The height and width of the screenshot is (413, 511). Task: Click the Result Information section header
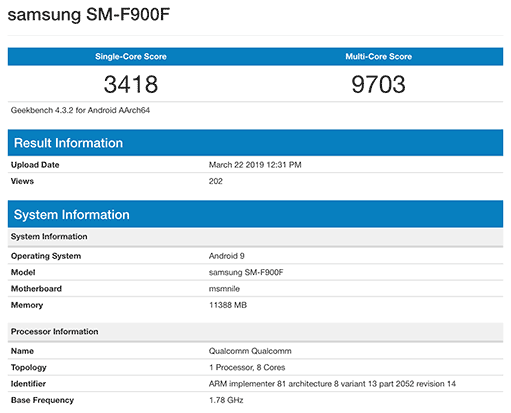(x=255, y=143)
